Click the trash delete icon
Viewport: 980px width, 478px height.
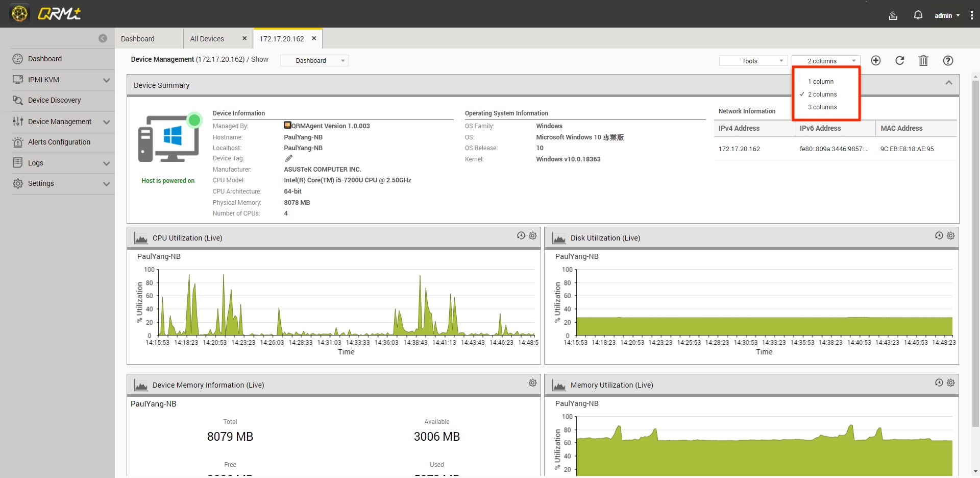tap(923, 61)
